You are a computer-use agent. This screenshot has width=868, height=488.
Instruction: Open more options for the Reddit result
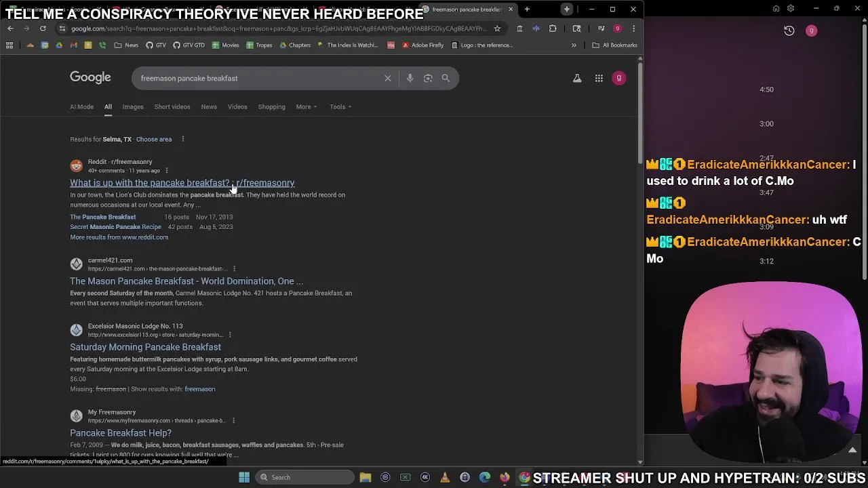point(166,170)
